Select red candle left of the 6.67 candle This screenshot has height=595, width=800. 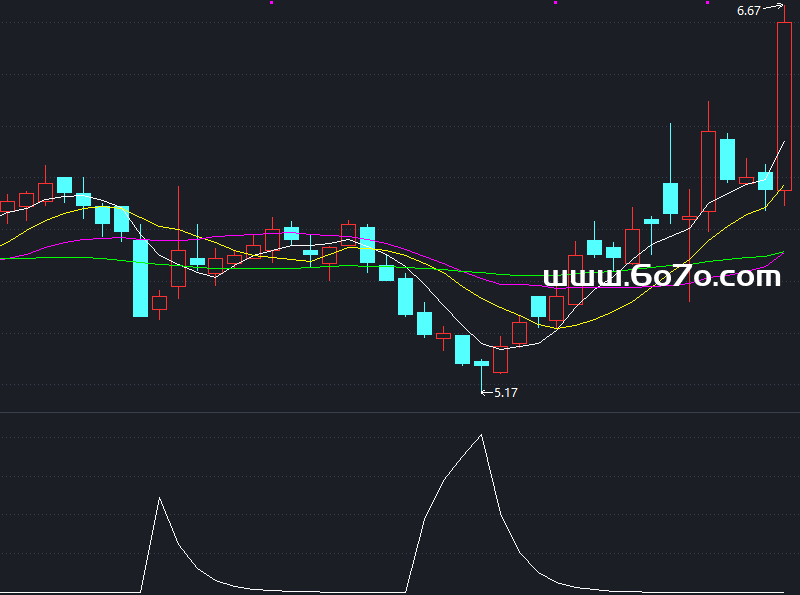pos(746,180)
